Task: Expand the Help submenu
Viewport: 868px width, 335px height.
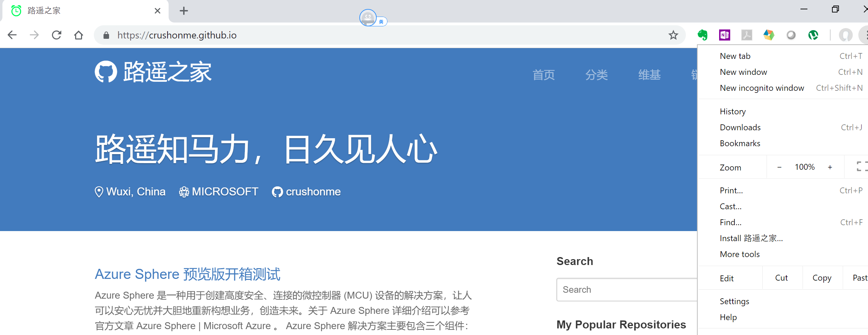Action: click(x=783, y=317)
